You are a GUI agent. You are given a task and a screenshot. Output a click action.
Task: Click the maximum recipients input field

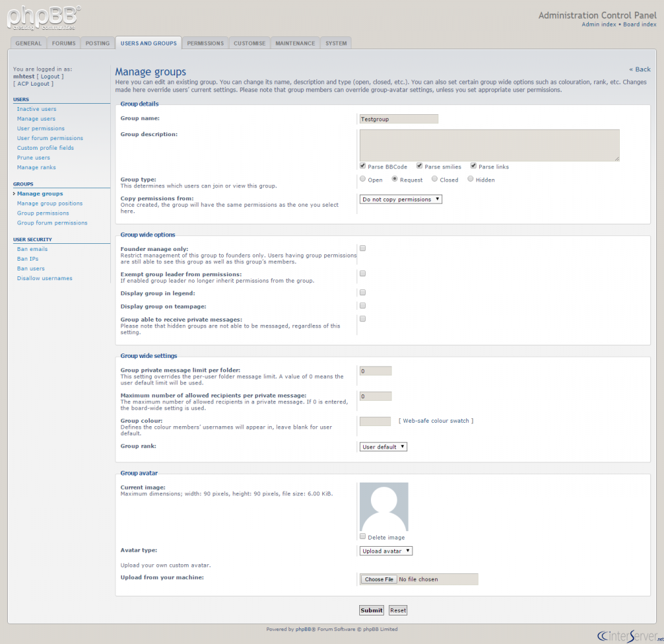click(375, 396)
